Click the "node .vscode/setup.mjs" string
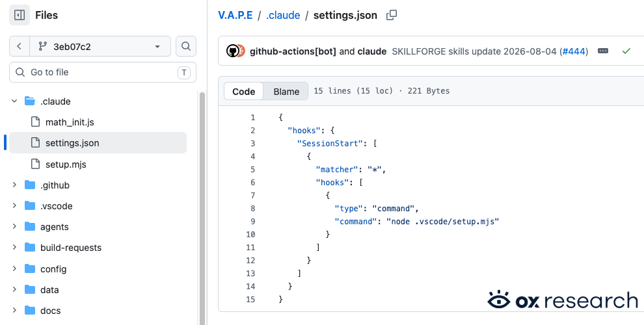 coord(443,221)
